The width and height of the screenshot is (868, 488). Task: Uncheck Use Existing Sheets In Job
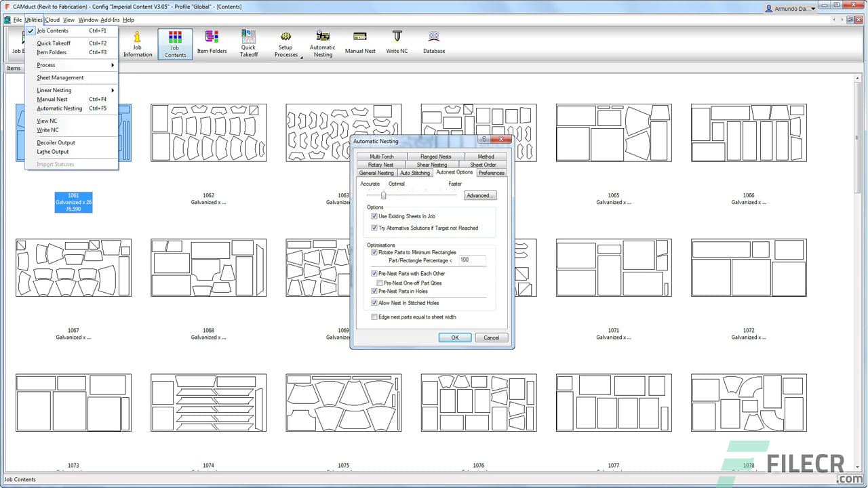tap(375, 217)
